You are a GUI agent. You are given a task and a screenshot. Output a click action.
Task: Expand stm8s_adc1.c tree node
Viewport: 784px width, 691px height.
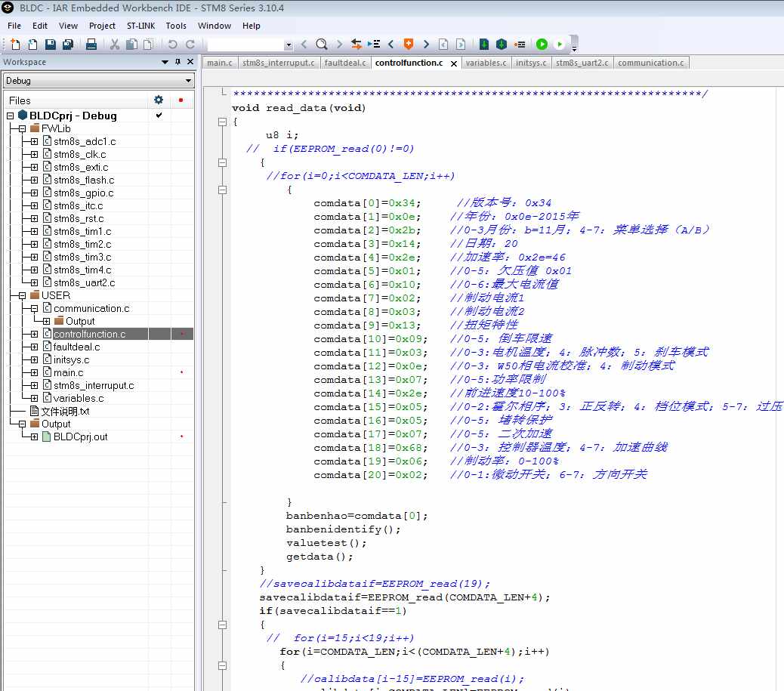[34, 141]
